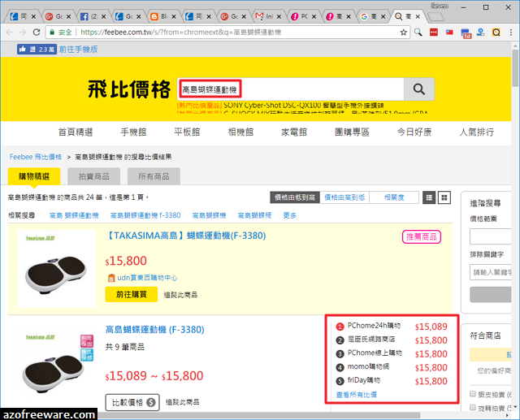Expand 更多 related searches

[x=289, y=215]
